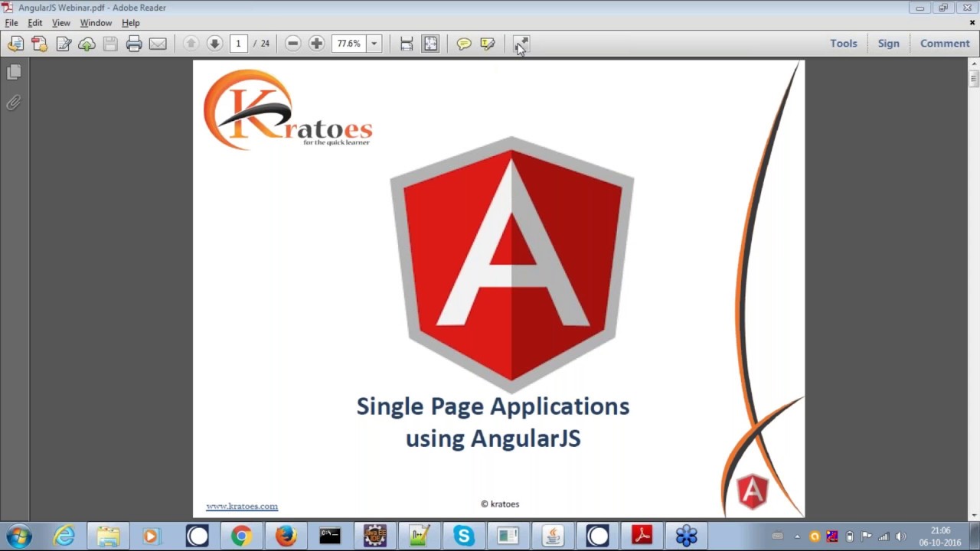Click the Read Mode expand arrows icon

pyautogui.click(x=521, y=44)
